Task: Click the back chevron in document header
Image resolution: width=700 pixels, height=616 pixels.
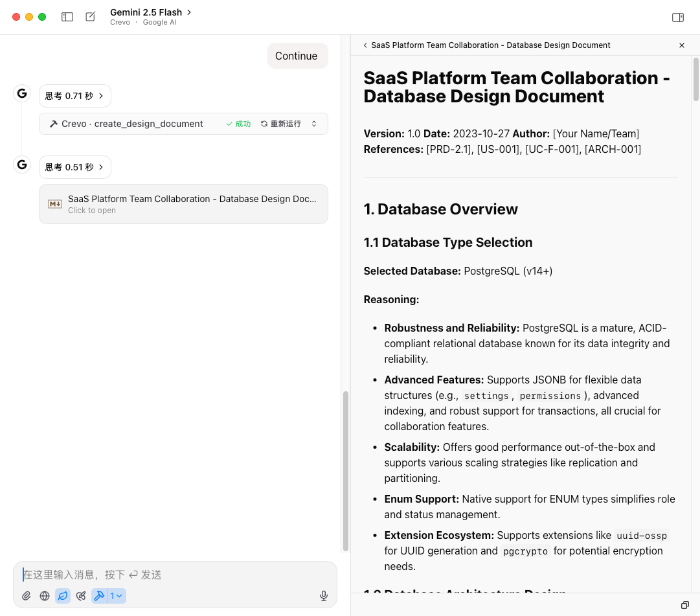Action: 365,45
